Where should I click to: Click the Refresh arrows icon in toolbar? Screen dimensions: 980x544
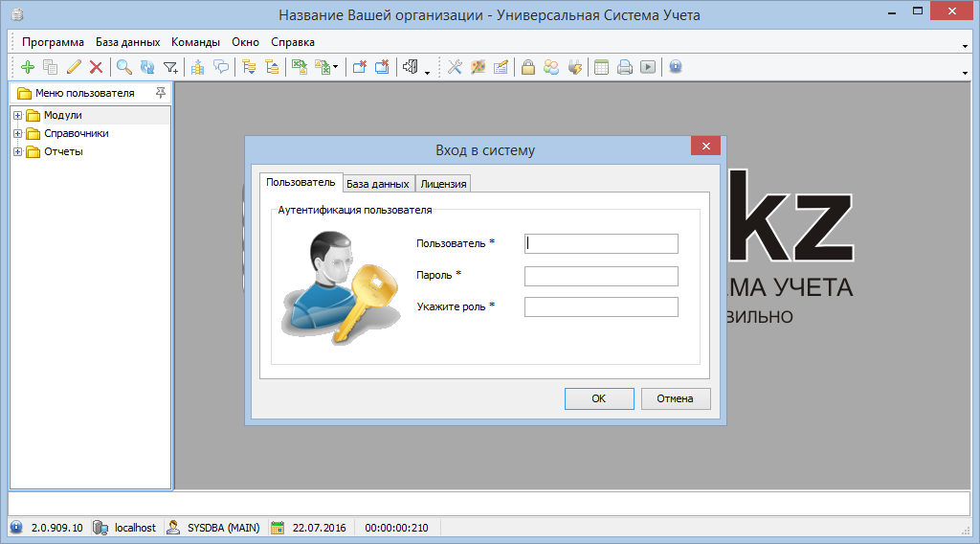point(147,67)
